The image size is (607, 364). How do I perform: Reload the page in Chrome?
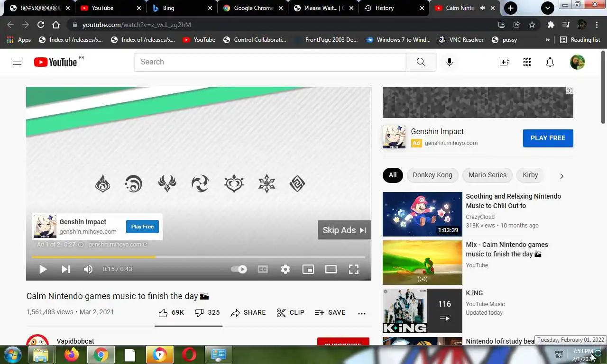[x=41, y=25]
